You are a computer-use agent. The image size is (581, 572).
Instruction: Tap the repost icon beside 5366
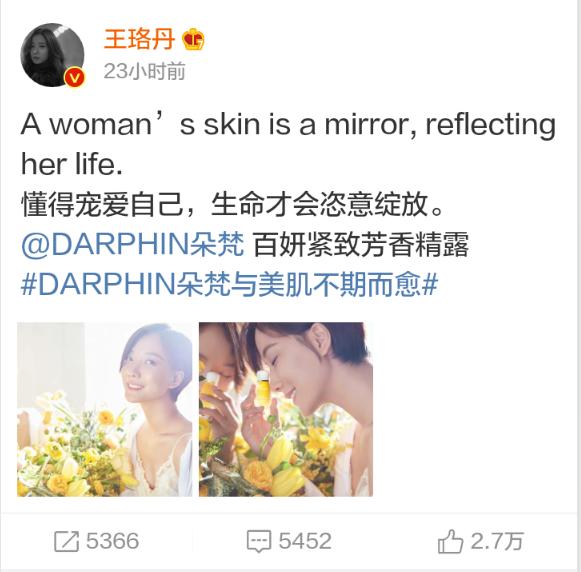pyautogui.click(x=67, y=541)
